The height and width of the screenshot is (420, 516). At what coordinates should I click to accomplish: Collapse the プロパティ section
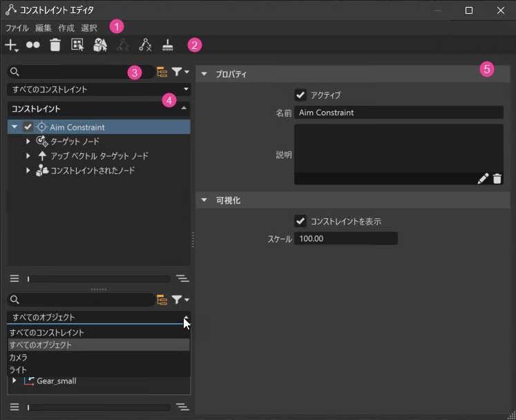(204, 74)
